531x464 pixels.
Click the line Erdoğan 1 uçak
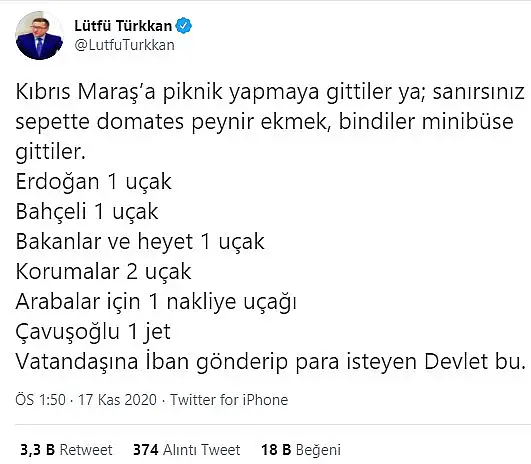93,182
